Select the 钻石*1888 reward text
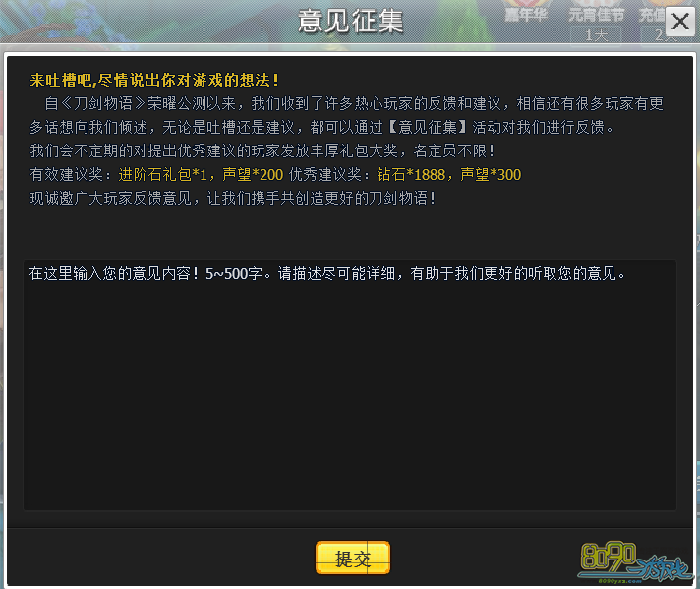 [411, 175]
